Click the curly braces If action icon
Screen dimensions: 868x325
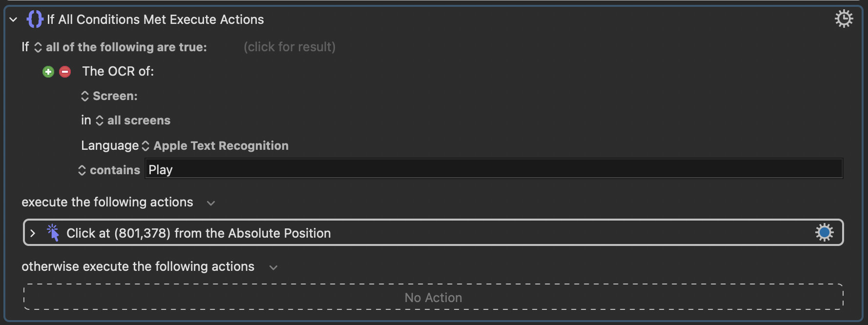pyautogui.click(x=35, y=20)
